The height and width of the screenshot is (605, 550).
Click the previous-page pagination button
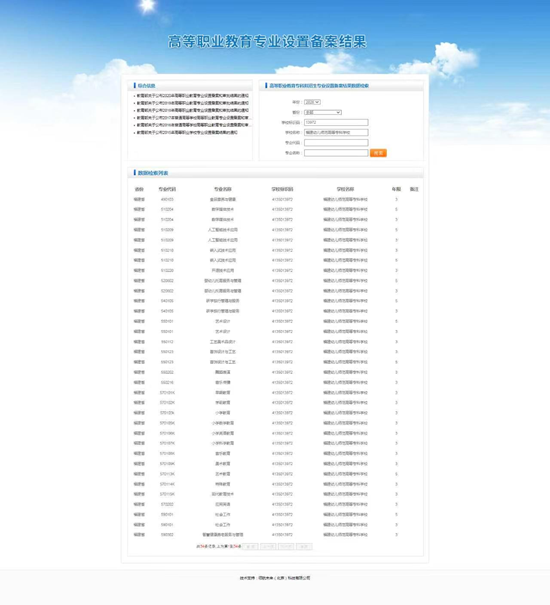tap(268, 546)
